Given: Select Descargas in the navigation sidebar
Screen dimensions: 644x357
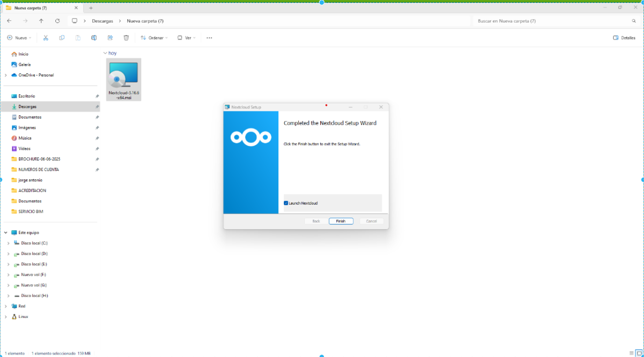Looking at the screenshot, I should point(27,107).
